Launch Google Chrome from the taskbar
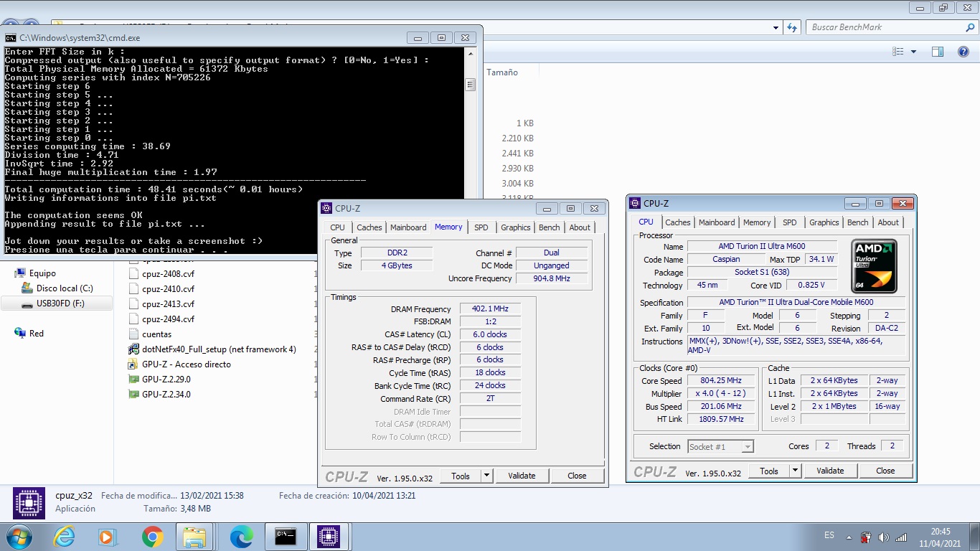Viewport: 980px width, 551px height. tap(151, 536)
